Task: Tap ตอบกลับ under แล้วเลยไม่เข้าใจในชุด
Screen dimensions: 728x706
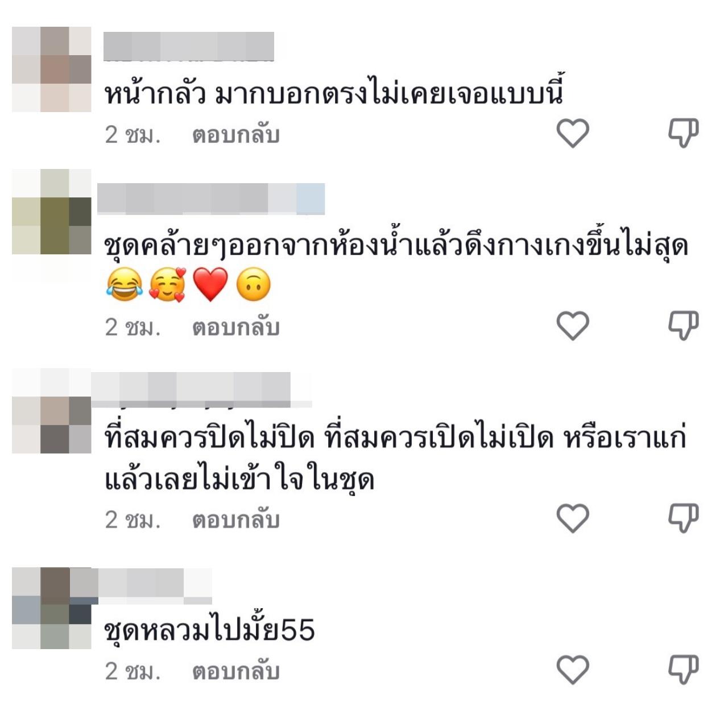Action: point(236,519)
